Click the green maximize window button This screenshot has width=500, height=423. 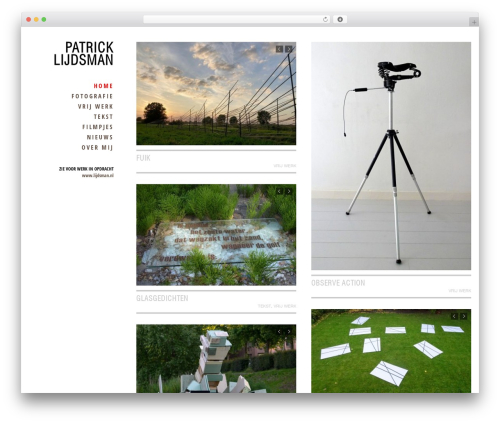[x=44, y=19]
